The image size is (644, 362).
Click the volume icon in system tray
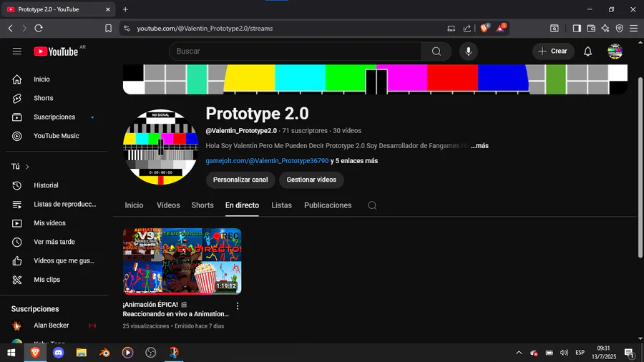pyautogui.click(x=565, y=353)
